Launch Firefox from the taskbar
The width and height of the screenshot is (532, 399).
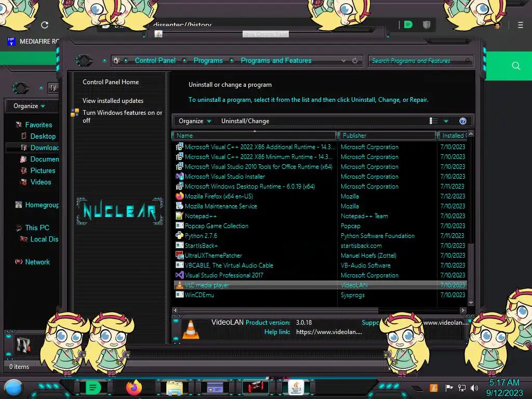coord(134,388)
